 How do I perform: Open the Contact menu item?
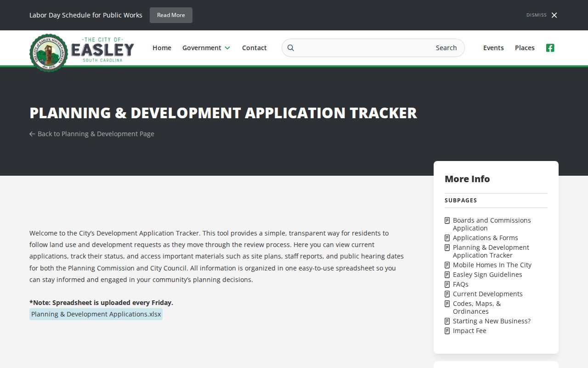254,48
